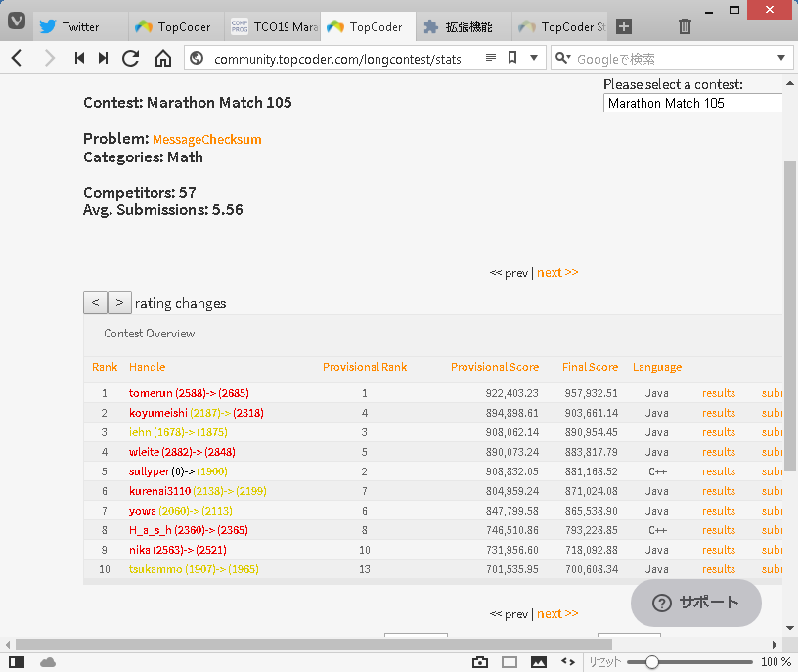Select the active TopCoder tab
Screen dimensions: 798x672
click(368, 27)
